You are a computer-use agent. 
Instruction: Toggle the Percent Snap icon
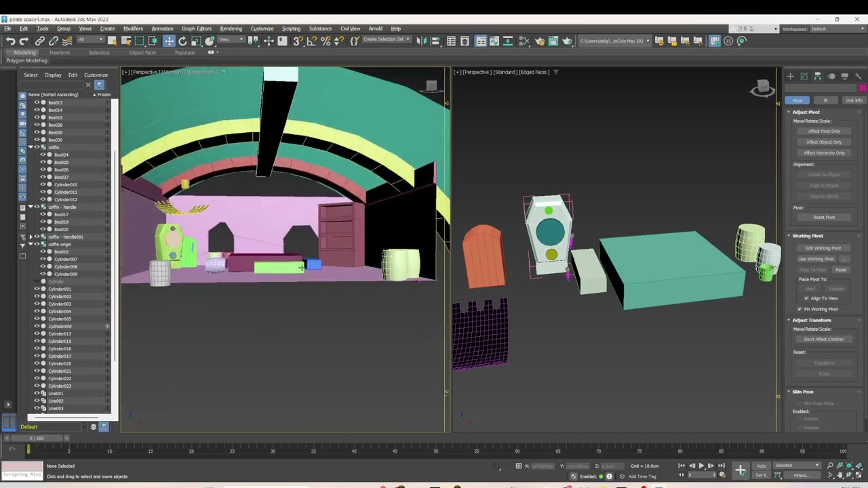point(325,41)
